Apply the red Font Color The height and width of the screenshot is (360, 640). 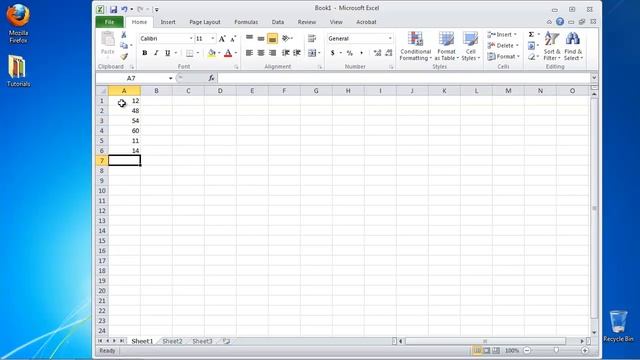(x=228, y=53)
